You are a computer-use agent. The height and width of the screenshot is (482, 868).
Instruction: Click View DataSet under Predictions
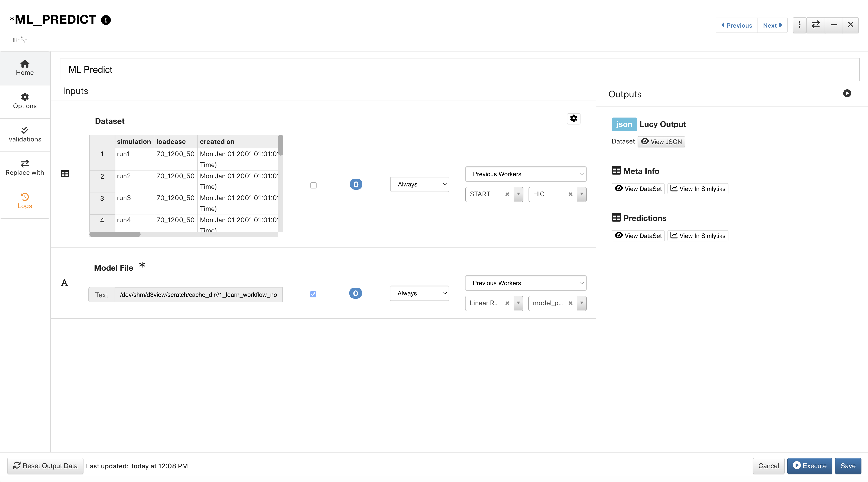638,236
